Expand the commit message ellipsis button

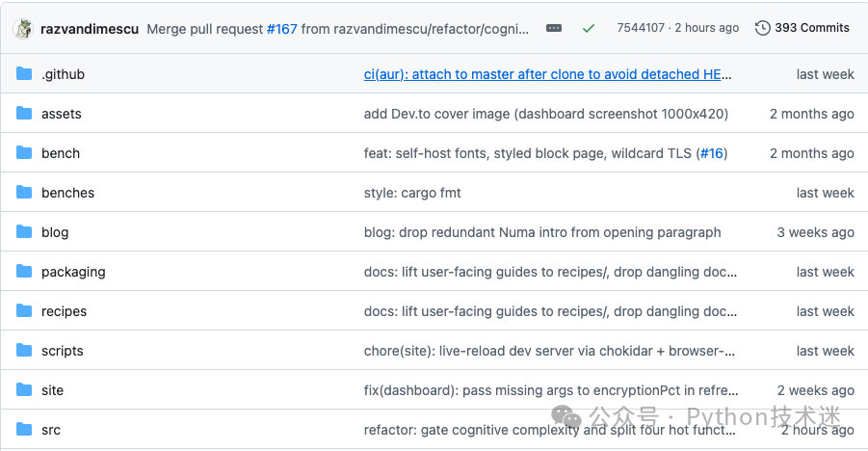tap(554, 28)
